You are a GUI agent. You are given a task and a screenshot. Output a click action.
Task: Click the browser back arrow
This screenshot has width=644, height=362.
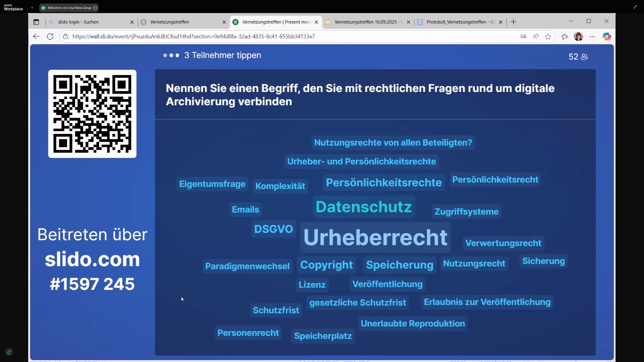[x=36, y=36]
